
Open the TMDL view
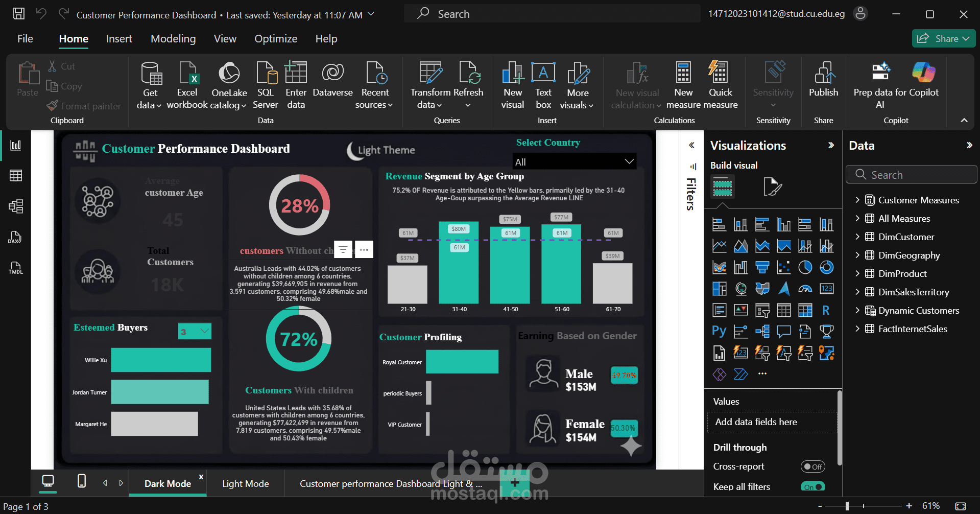[x=16, y=268]
